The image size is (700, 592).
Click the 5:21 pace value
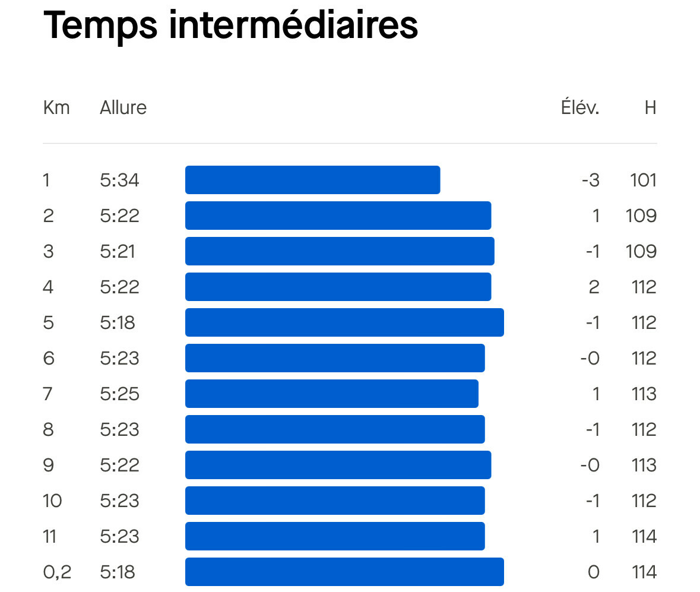click(x=118, y=251)
